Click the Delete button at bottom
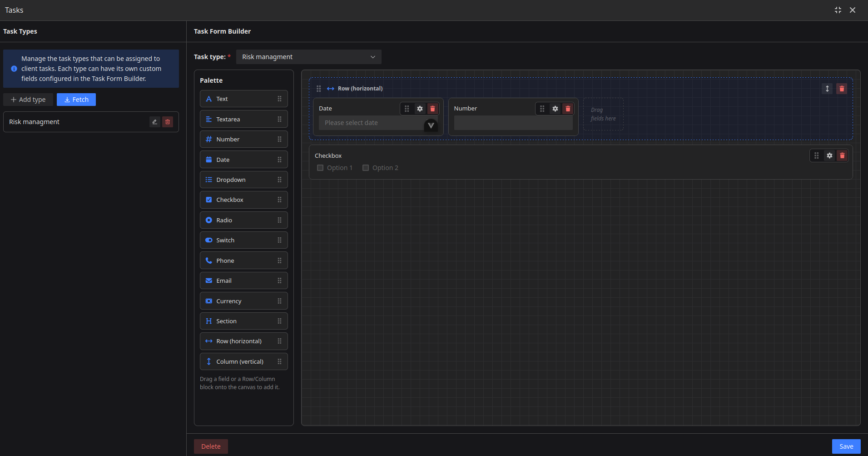The width and height of the screenshot is (868, 456). pyautogui.click(x=211, y=446)
